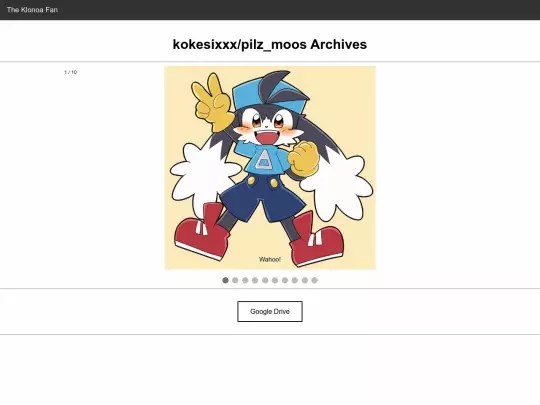540x405 pixels.
Task: Click the yellow peace-sign glove in image
Action: (x=211, y=103)
